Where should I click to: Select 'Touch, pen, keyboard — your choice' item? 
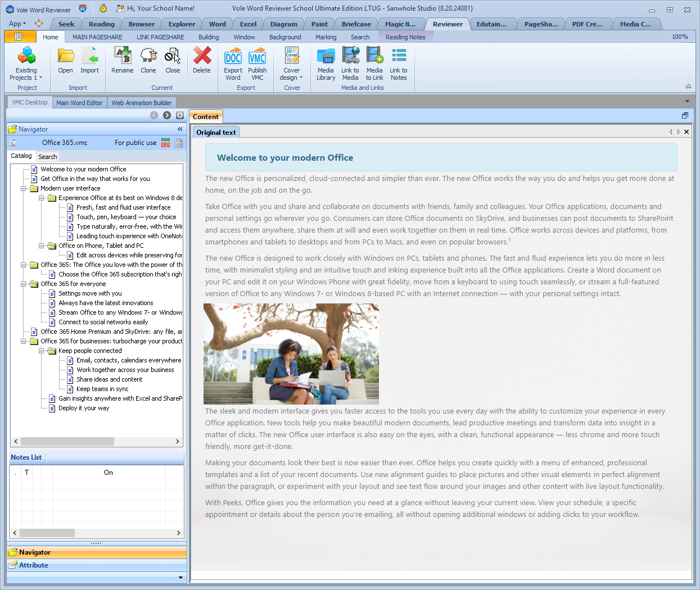(127, 217)
